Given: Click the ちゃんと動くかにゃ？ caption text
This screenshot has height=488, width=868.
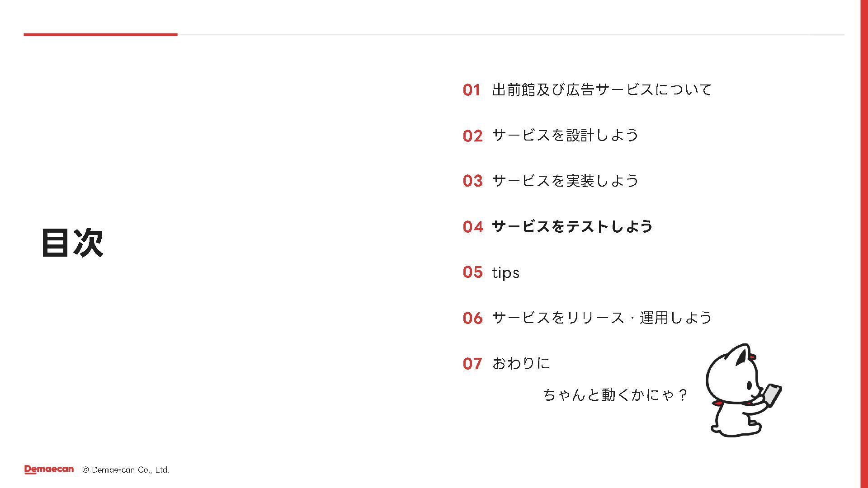Looking at the screenshot, I should [615, 395].
